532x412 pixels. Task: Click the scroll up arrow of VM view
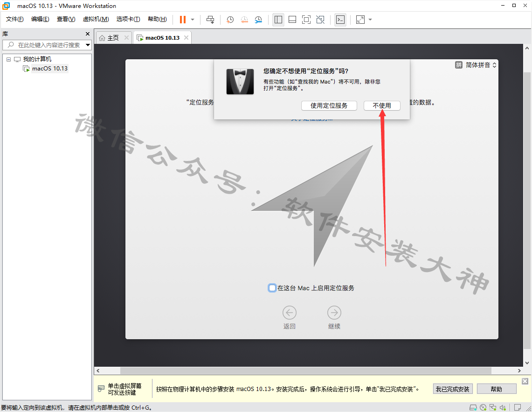(527, 48)
